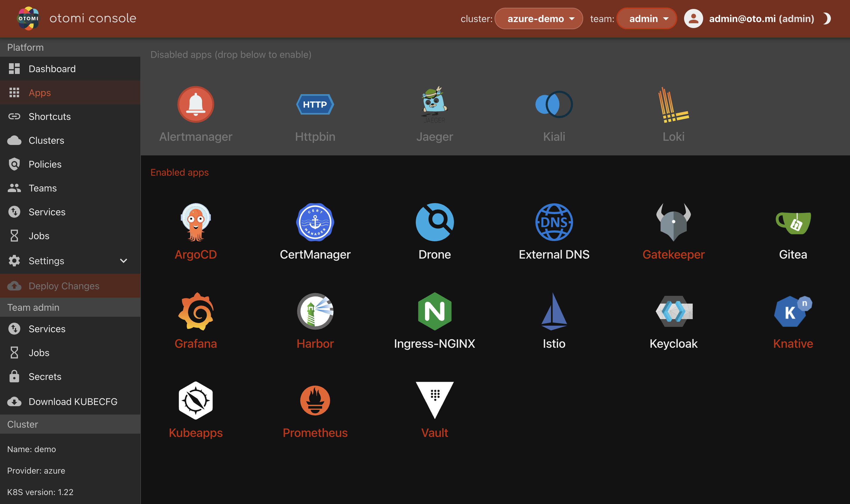Open the admin team dropdown
Screen dimensions: 850x504
point(646,19)
